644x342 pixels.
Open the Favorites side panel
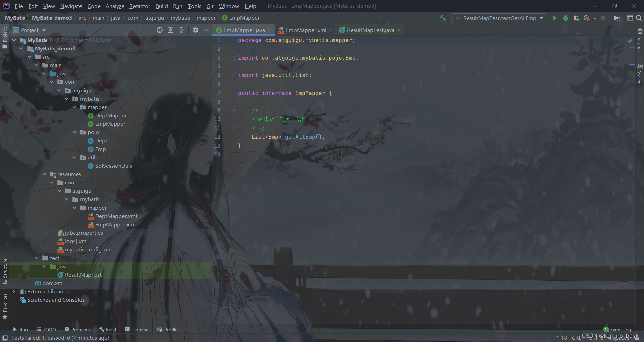pos(5,306)
